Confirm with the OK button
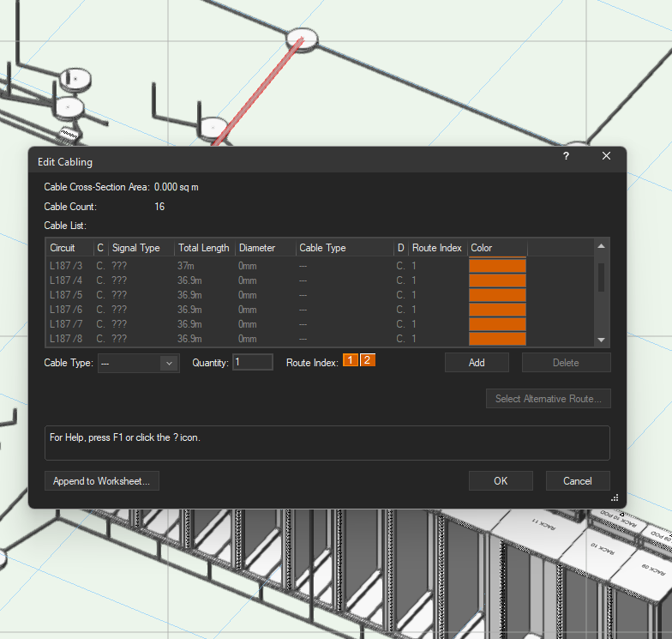 coord(501,481)
